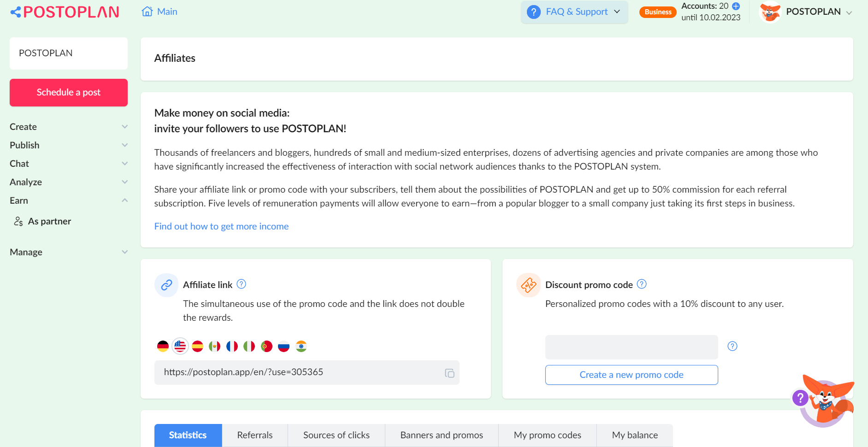Create a new promo code

pos(632,375)
